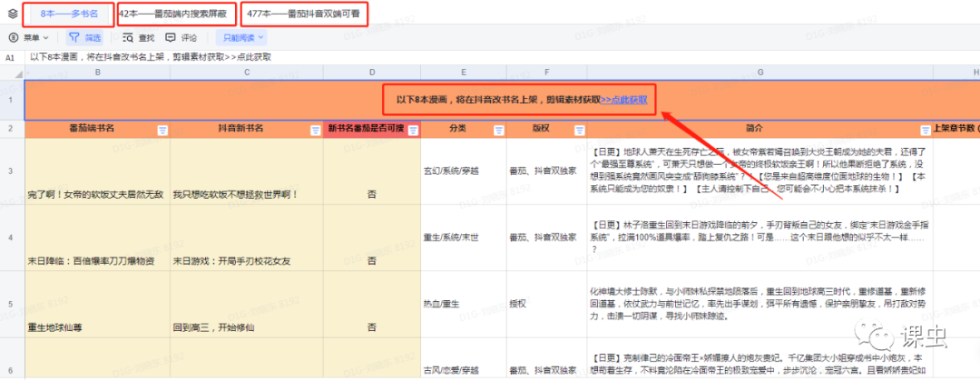Click 否 cell in row 4
980x380 pixels.
(372, 238)
